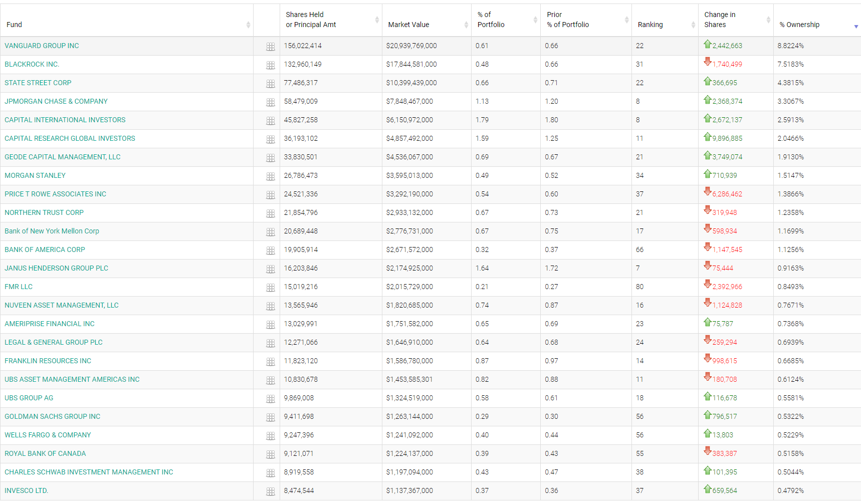Image resolution: width=861 pixels, height=504 pixels.
Task: Click grid icon in State Street Corp row
Action: tap(271, 84)
